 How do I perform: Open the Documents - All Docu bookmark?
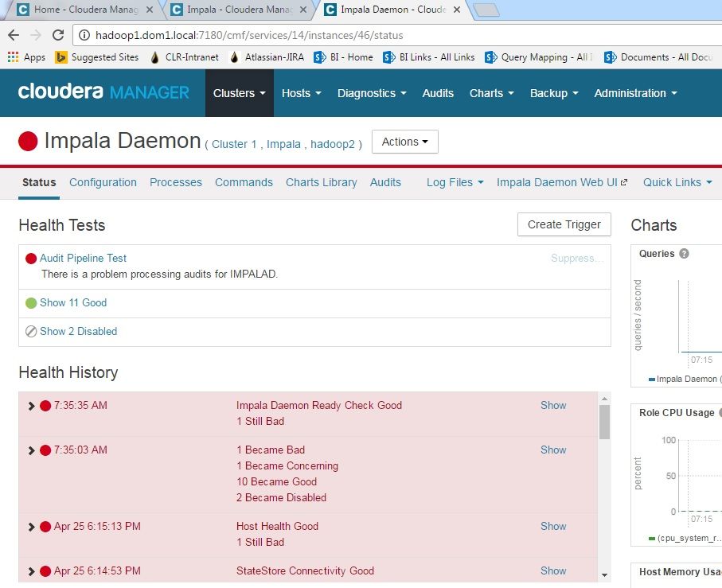pyautogui.click(x=658, y=57)
